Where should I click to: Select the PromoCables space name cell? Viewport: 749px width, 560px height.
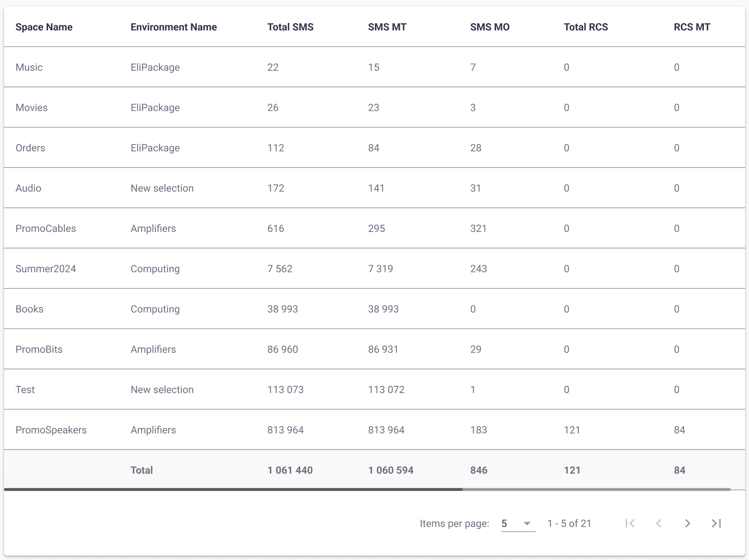click(46, 228)
